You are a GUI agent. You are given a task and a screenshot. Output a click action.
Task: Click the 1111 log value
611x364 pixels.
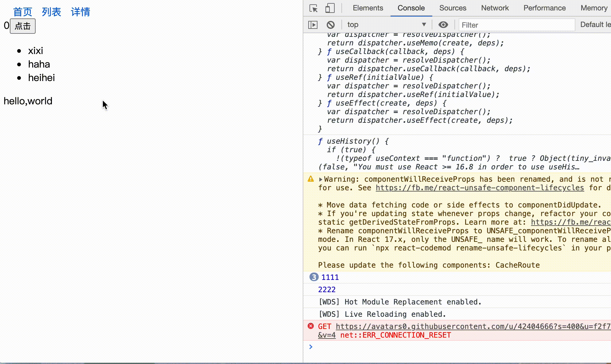coord(330,277)
